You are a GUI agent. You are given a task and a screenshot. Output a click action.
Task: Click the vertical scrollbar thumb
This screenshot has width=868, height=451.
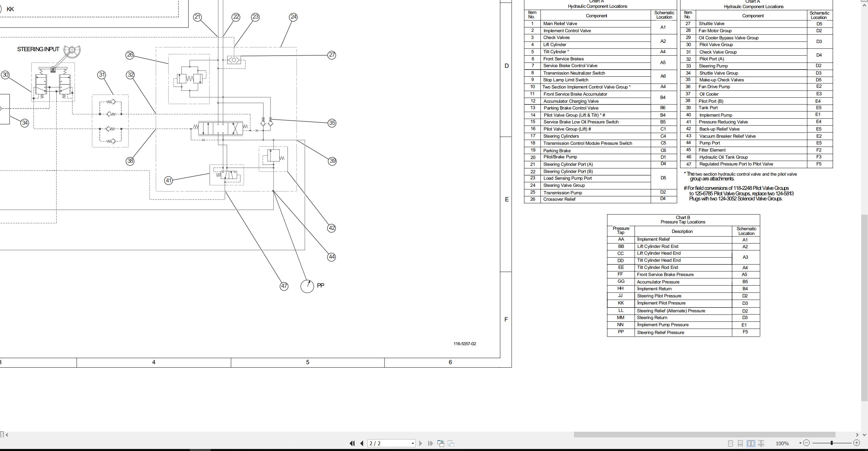point(864,308)
